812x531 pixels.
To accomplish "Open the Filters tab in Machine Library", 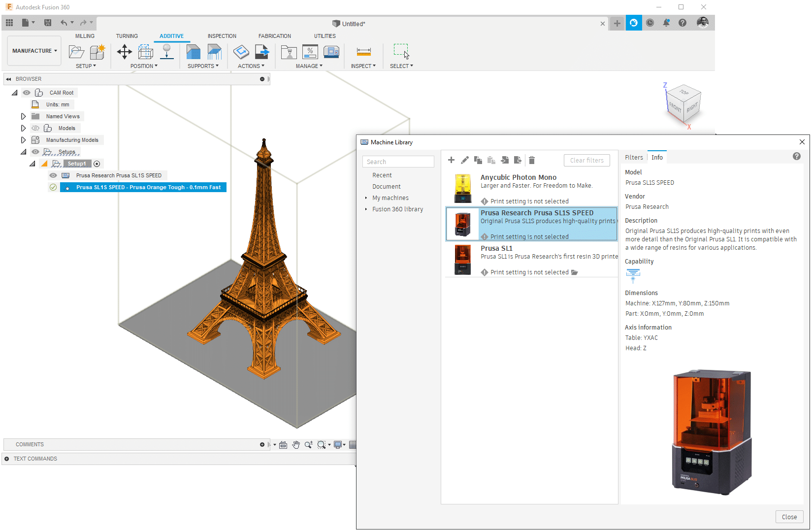I will click(x=634, y=158).
